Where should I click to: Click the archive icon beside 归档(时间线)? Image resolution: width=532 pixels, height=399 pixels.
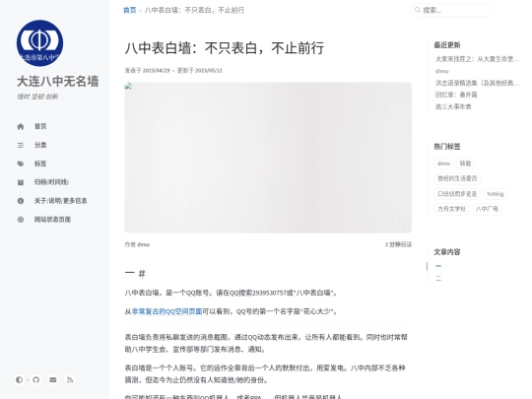21,182
